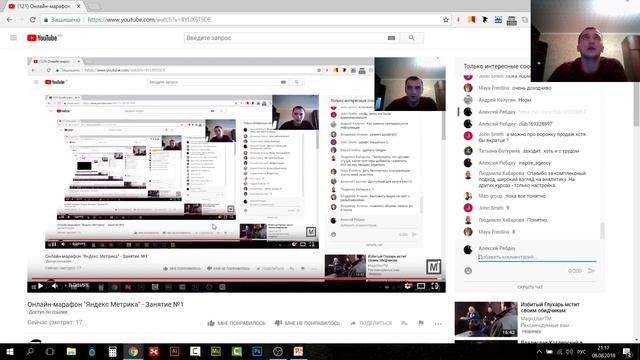Open the Windows notification center
This screenshot has width=640, height=360.
pyautogui.click(x=628, y=352)
